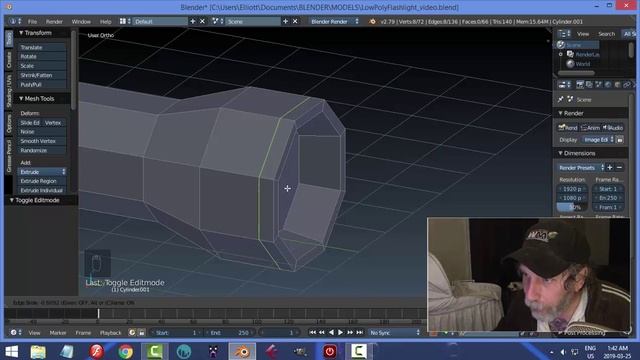Screen dimensions: 640x360
Task: Open the Help menu
Action: pyautogui.click(x=105, y=21)
